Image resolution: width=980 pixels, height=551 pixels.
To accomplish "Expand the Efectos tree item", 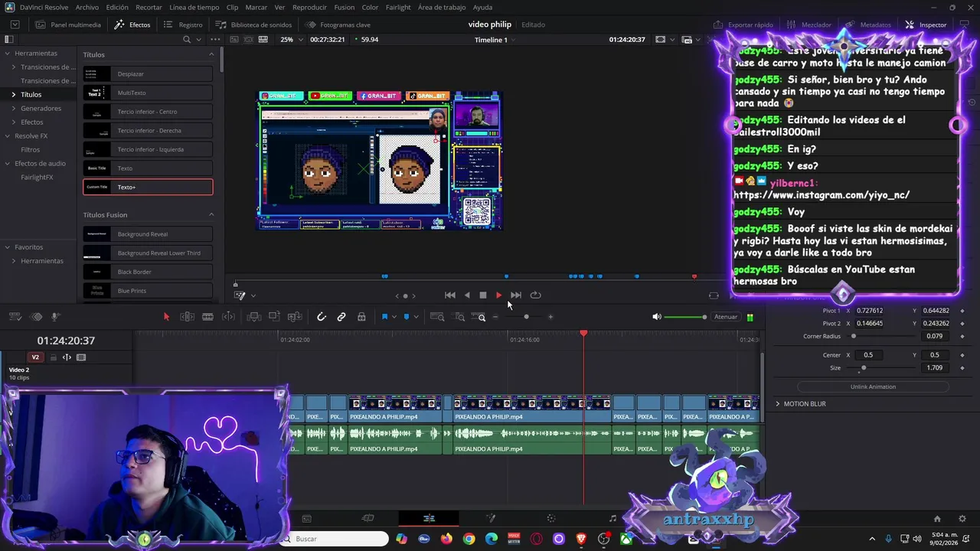I will [14, 122].
